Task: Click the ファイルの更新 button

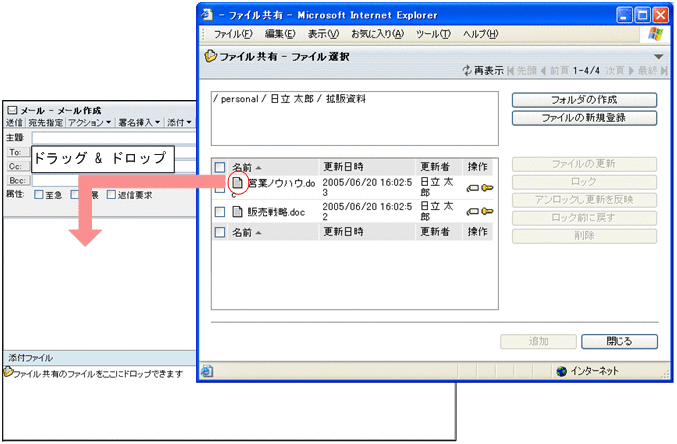Action: 584,164
